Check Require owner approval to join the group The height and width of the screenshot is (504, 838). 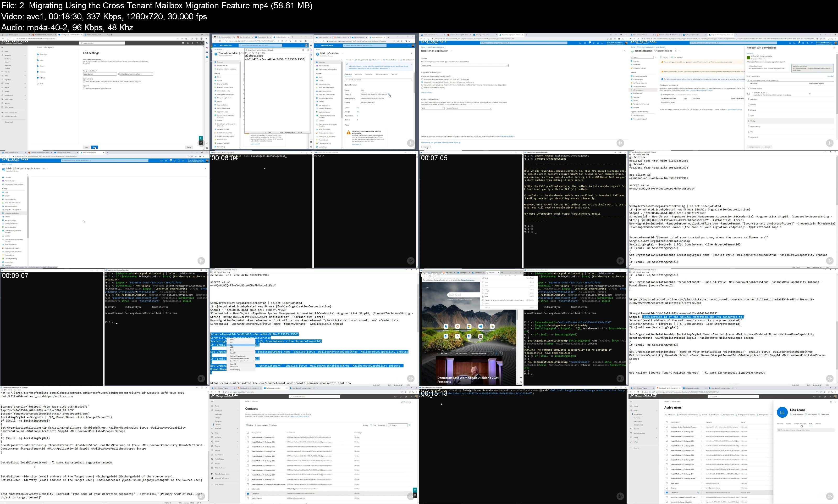[84, 88]
